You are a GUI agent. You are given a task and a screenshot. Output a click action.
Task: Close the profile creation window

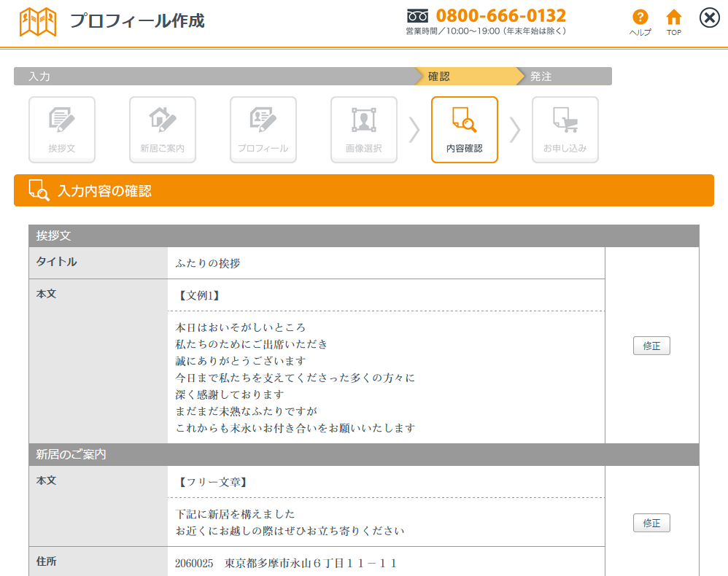coord(709,17)
